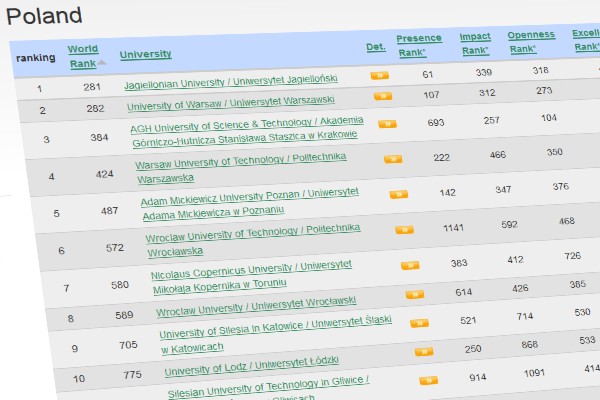This screenshot has height=400, width=600.
Task: Click the Det. column header
Action: pos(376,47)
